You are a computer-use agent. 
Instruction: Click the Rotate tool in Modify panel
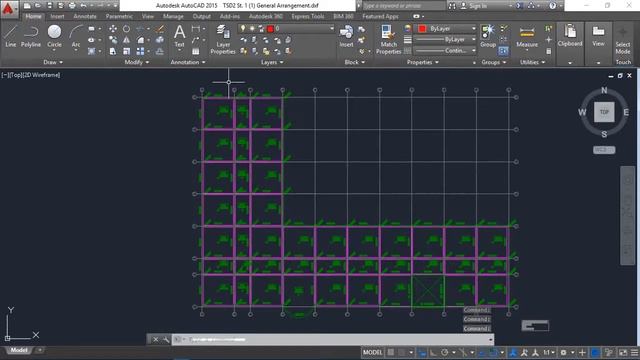point(127,29)
